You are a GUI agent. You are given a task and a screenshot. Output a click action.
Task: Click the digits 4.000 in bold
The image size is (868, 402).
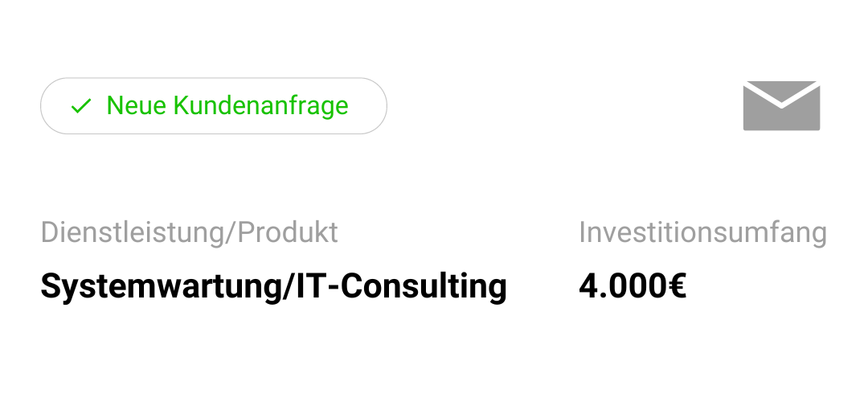point(621,286)
